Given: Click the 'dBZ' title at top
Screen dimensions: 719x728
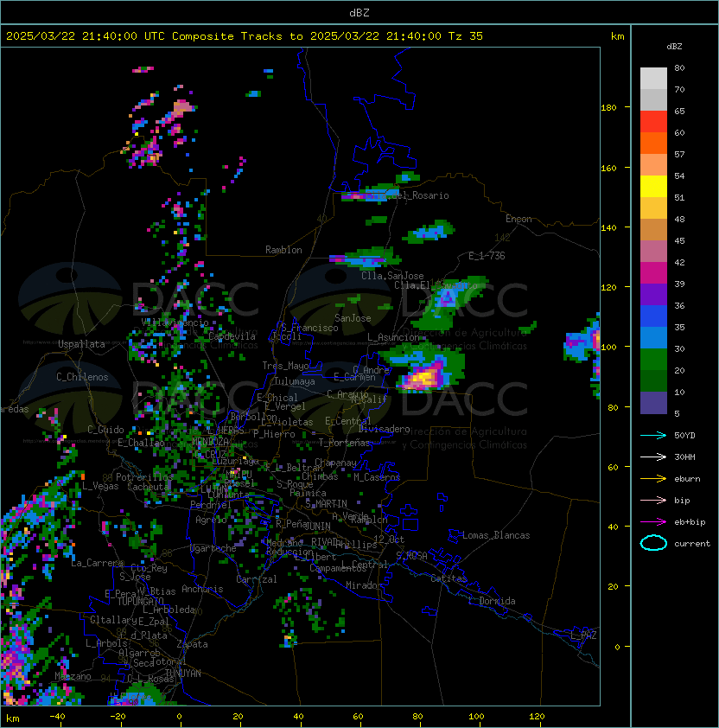Looking at the screenshot, I should 359,13.
